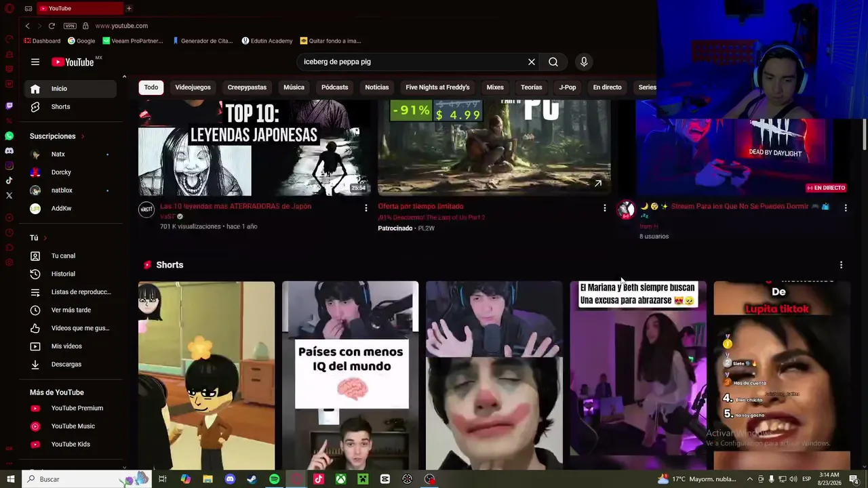The image size is (868, 488).
Task: Open the Google bookmark
Action: 81,41
